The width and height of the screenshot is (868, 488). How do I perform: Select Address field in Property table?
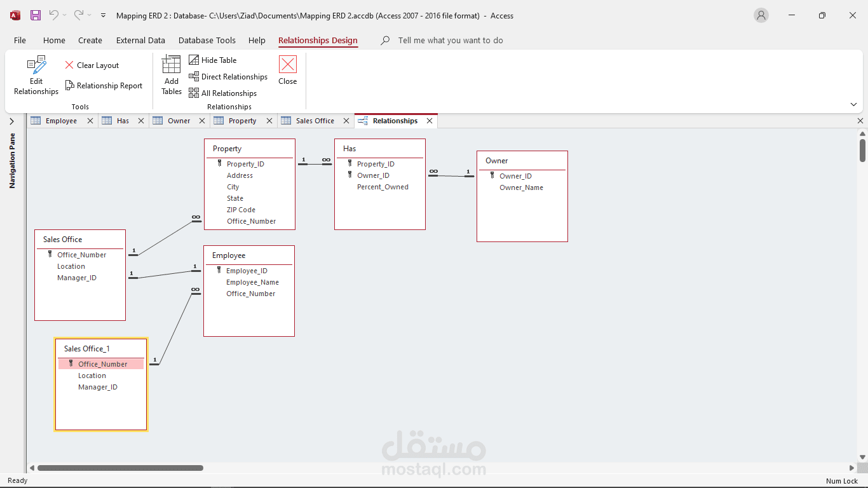pos(240,175)
